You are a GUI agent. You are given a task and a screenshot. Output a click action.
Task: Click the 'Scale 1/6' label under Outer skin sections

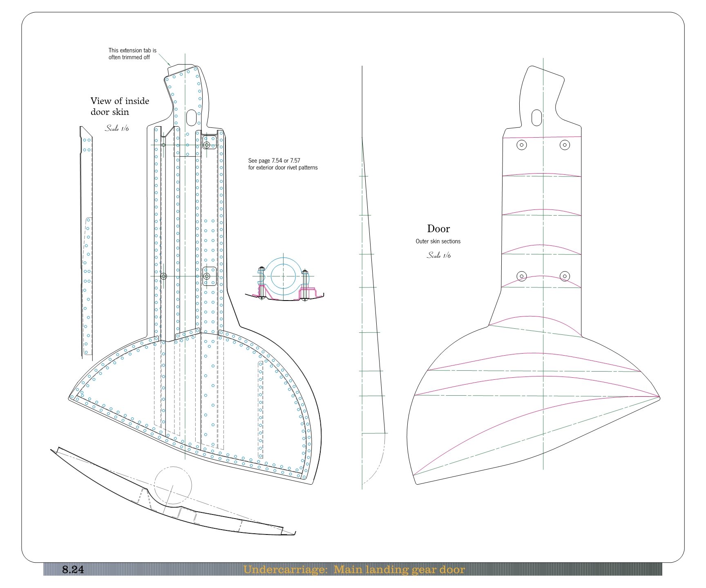tap(439, 255)
